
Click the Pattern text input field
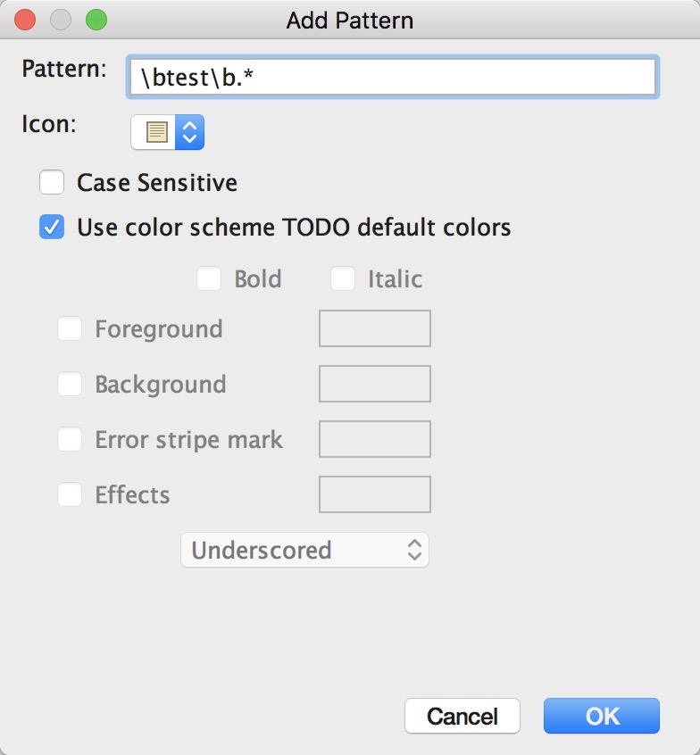click(392, 78)
